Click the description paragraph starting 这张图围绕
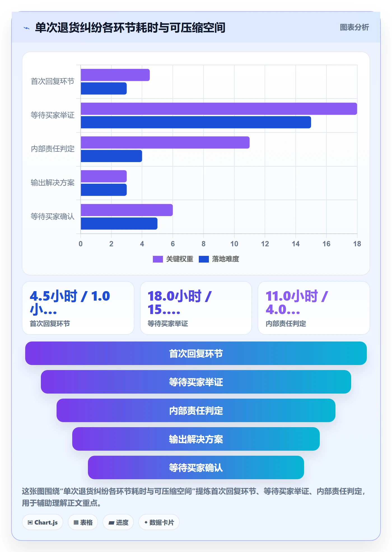Screen dimensions: 392x552 194,497
